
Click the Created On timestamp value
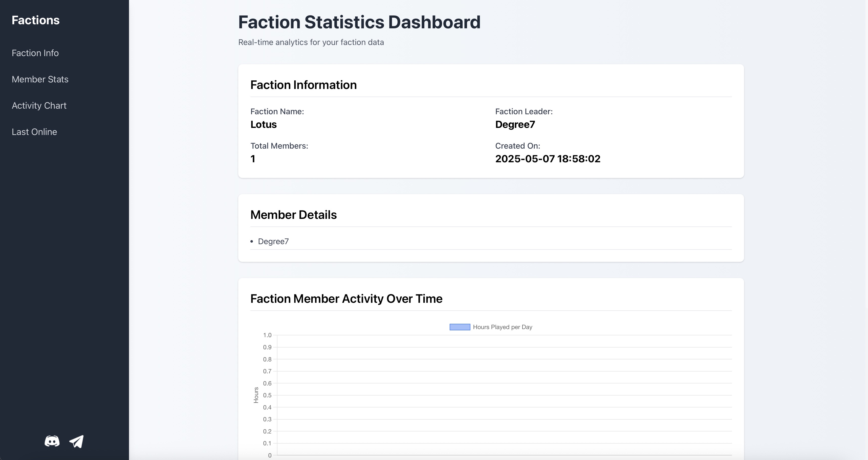(547, 159)
